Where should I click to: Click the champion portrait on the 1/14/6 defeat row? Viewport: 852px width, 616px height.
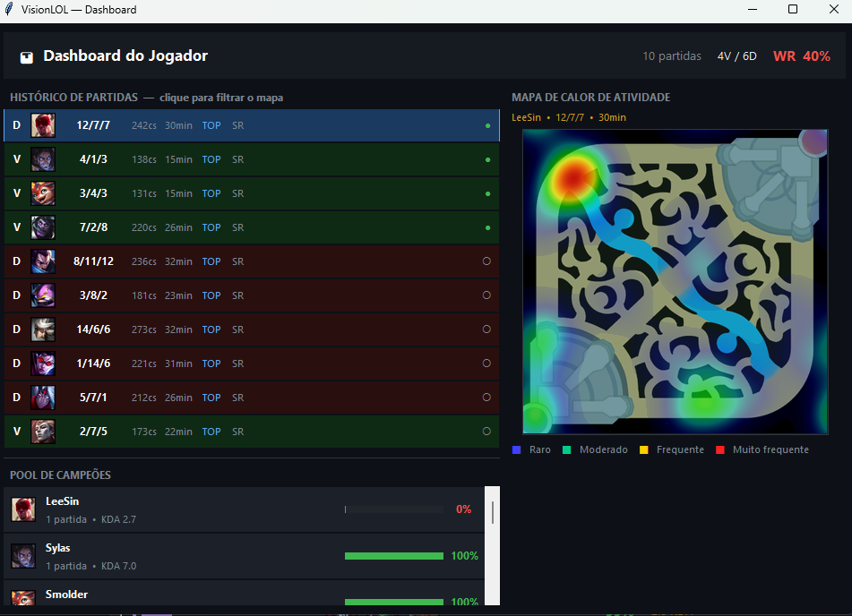[x=42, y=363]
